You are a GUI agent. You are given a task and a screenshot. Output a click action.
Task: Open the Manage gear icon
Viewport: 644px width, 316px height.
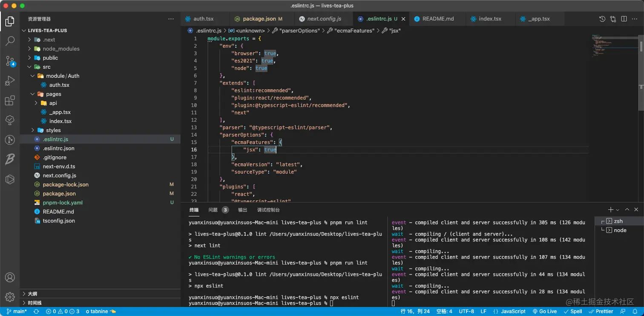(x=10, y=296)
